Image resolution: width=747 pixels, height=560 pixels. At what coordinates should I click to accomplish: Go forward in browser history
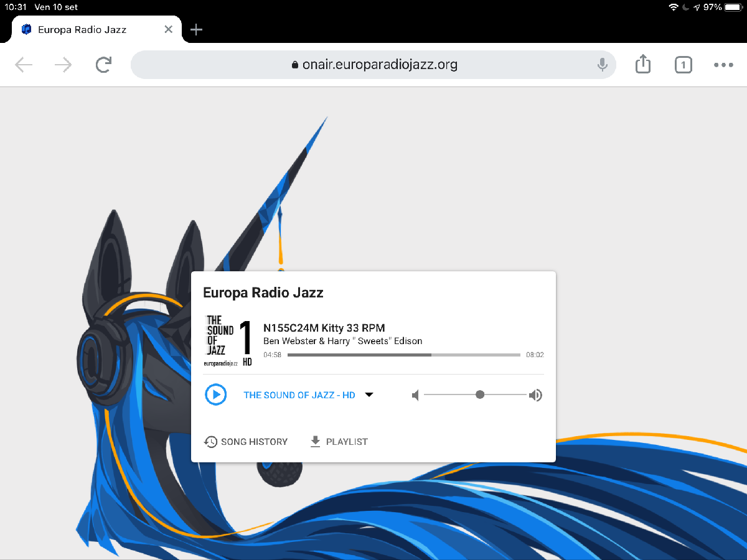pyautogui.click(x=63, y=65)
